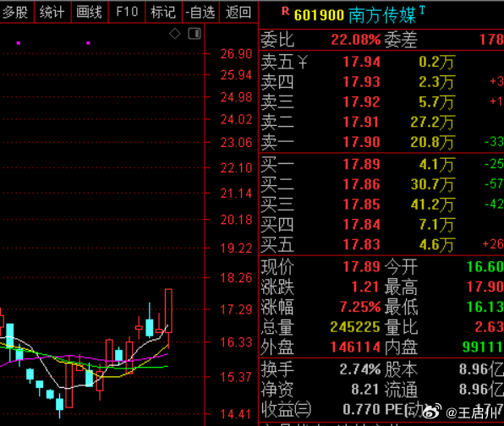Click the first magenta dot marker

coord(19,43)
